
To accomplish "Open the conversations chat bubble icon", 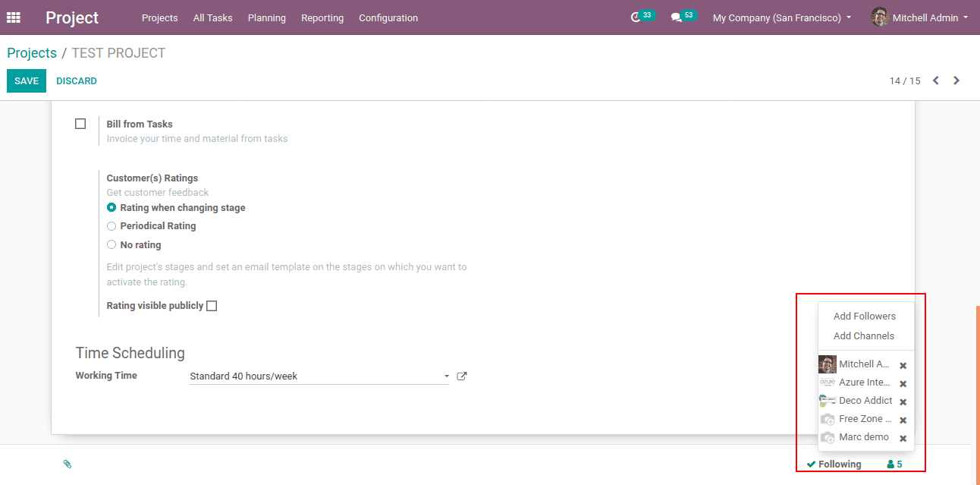I will [677, 17].
